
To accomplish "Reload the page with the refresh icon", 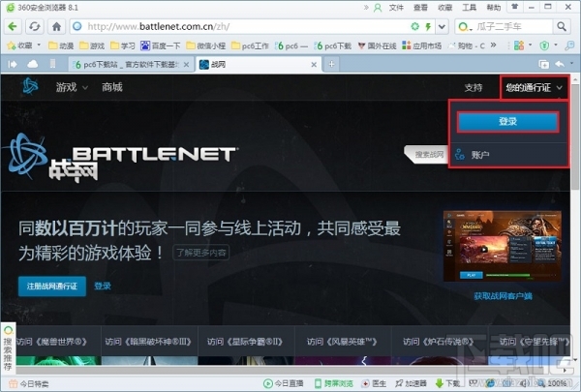I will click(x=35, y=26).
